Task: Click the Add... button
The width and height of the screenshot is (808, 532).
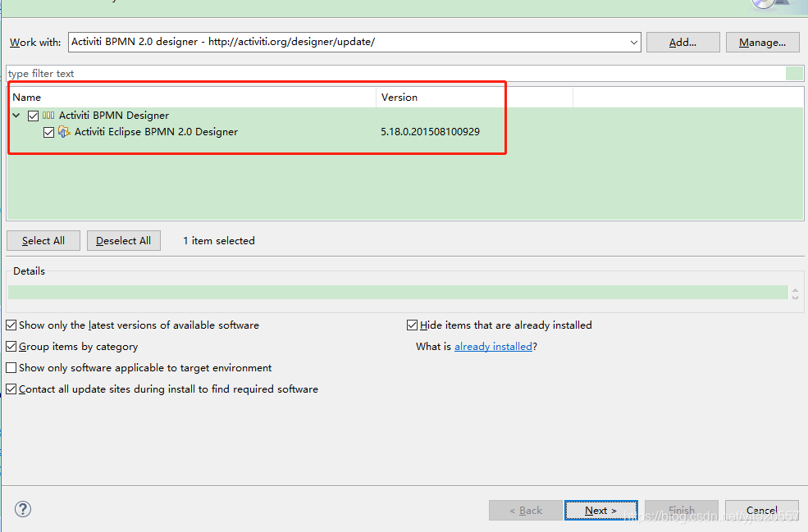Action: click(682, 43)
